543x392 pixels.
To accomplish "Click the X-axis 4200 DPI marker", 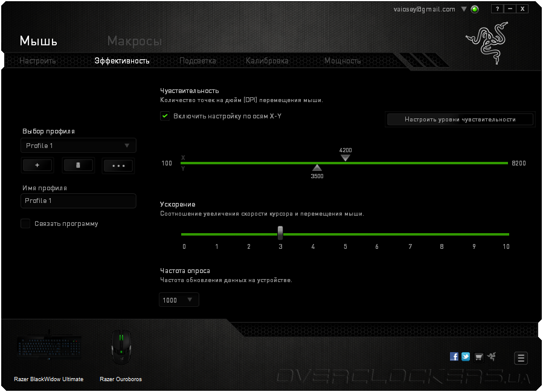I will (x=345, y=158).
